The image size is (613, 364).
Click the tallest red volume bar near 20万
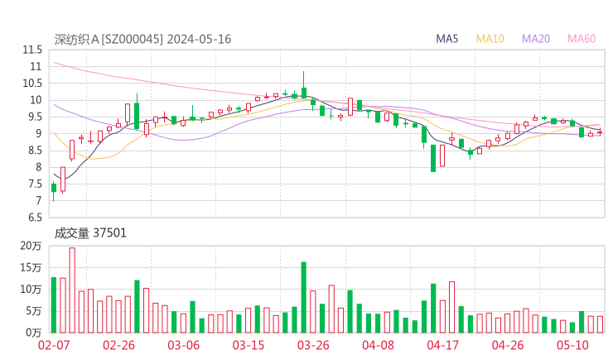72,290
